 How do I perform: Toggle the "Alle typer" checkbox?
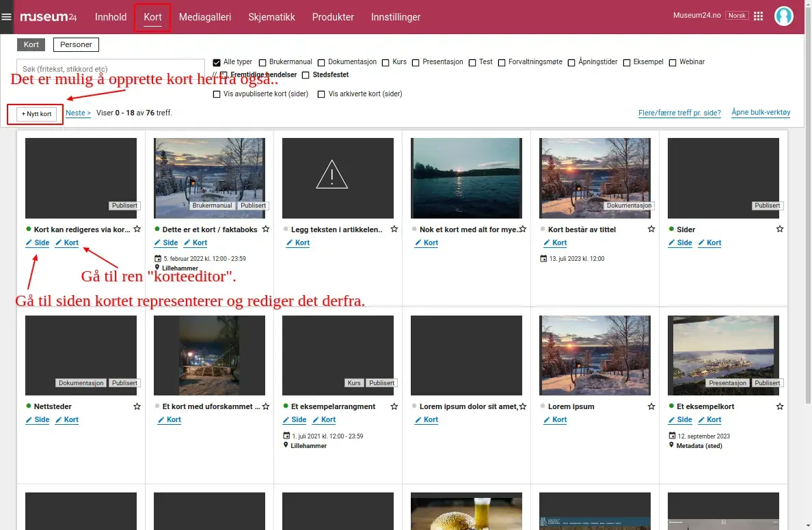217,63
